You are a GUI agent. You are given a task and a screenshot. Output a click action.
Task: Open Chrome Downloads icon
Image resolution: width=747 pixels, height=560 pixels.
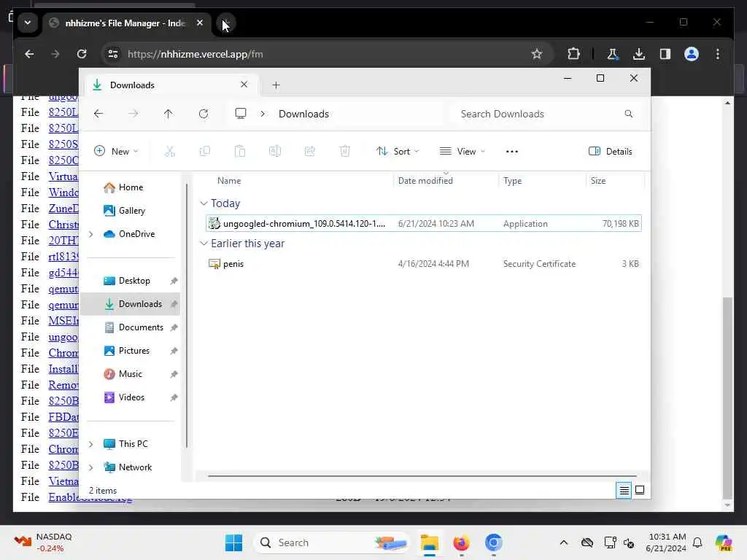coord(639,54)
